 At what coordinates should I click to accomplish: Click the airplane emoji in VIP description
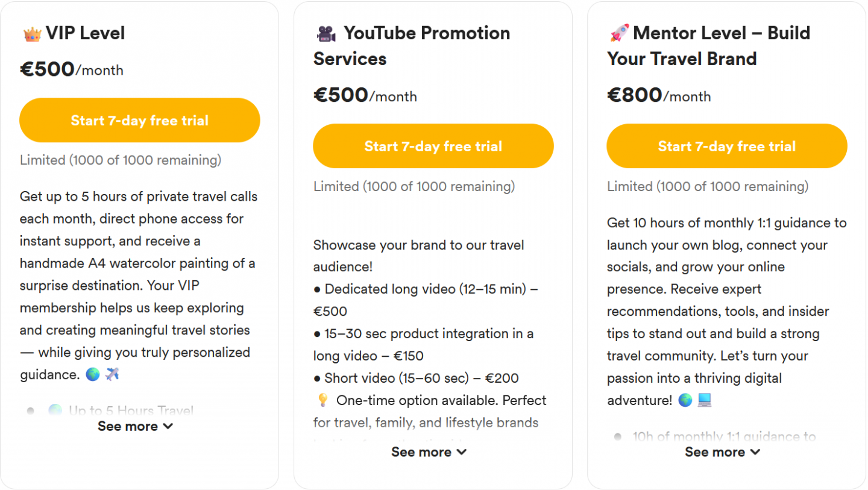pos(112,375)
